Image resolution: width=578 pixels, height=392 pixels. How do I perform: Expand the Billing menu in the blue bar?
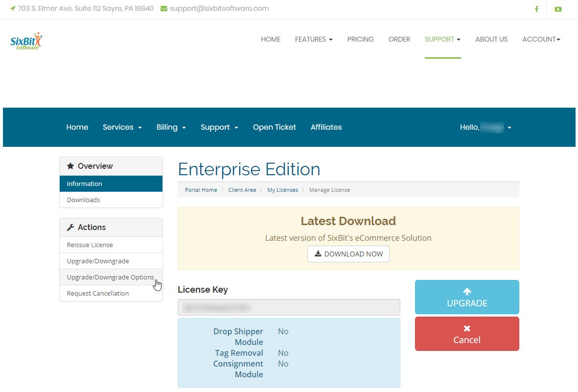point(171,127)
